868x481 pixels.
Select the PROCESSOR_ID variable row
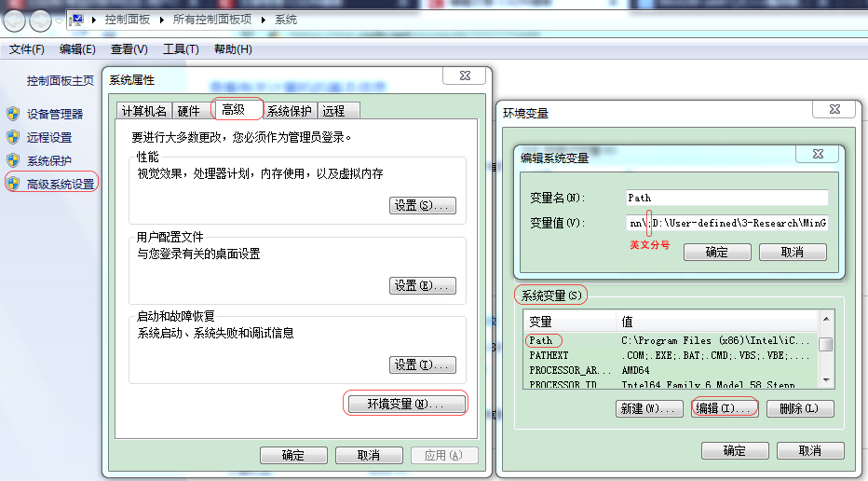pyautogui.click(x=670, y=383)
